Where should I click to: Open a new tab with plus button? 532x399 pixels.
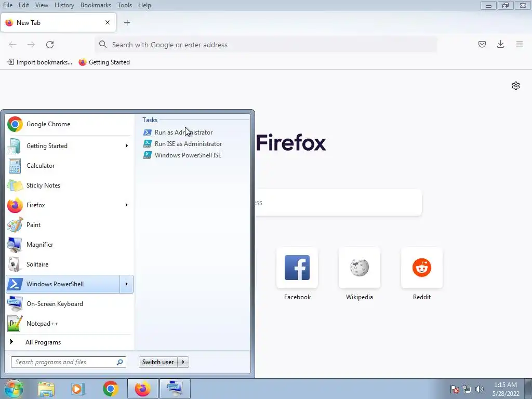coord(127,23)
